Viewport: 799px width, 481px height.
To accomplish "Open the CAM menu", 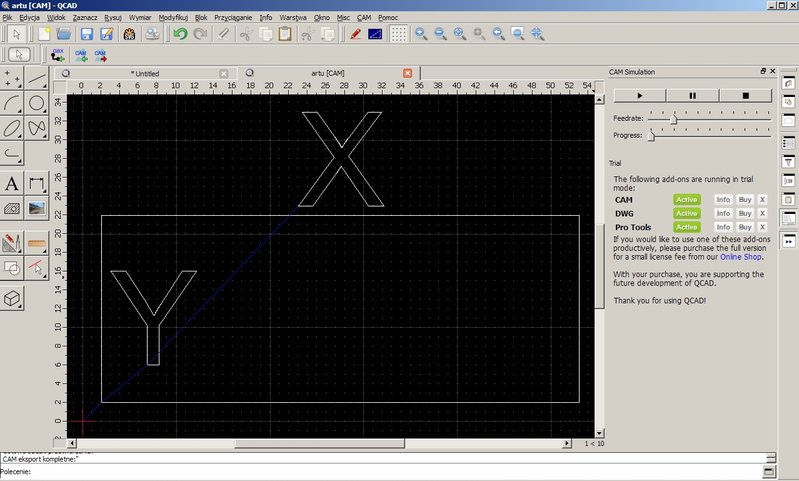I will tap(364, 17).
